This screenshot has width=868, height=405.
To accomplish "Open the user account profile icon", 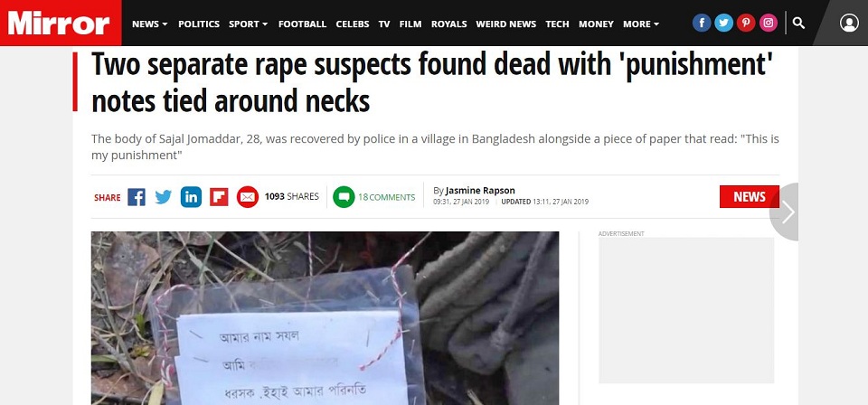I will (x=849, y=23).
